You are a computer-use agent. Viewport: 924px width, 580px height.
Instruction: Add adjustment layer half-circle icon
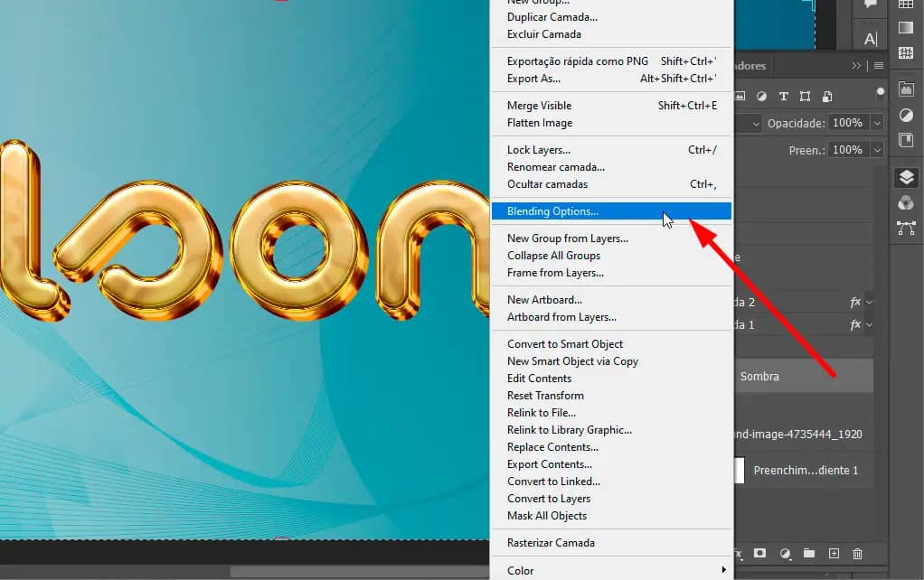click(785, 553)
